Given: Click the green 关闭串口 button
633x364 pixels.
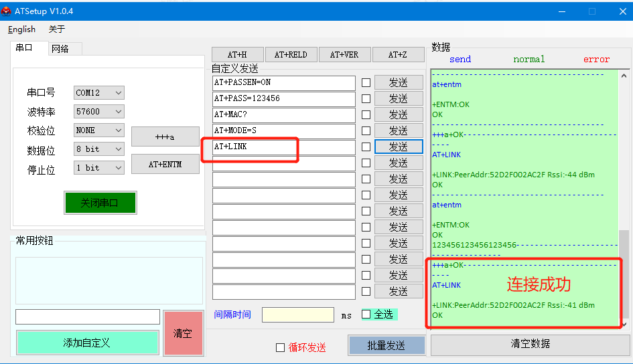Looking at the screenshot, I should tap(100, 203).
